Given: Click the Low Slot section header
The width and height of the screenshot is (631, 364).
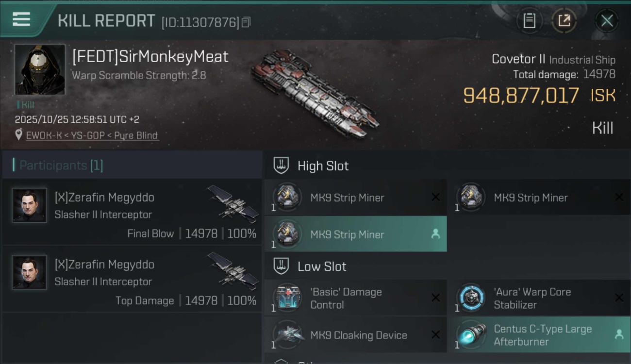Looking at the screenshot, I should click(322, 266).
